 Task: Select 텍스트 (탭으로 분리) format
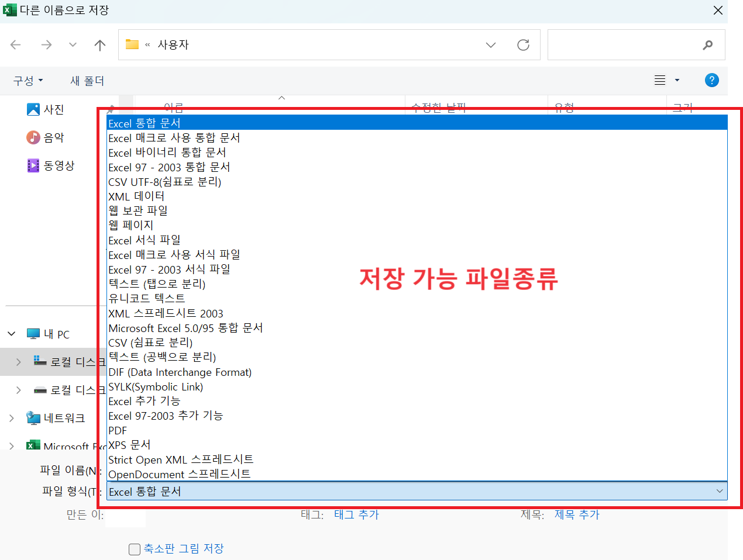[417, 284]
